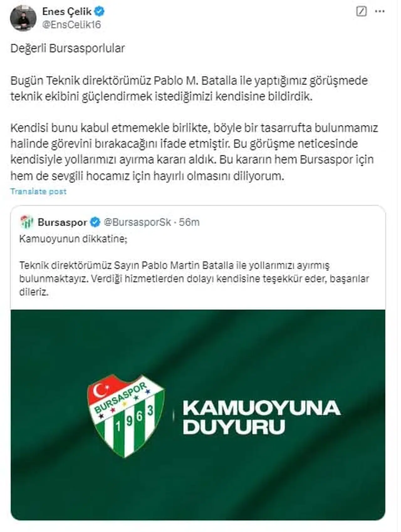Open the @EnsCelik16 handle link
The height and width of the screenshot is (532, 401).
[71, 25]
